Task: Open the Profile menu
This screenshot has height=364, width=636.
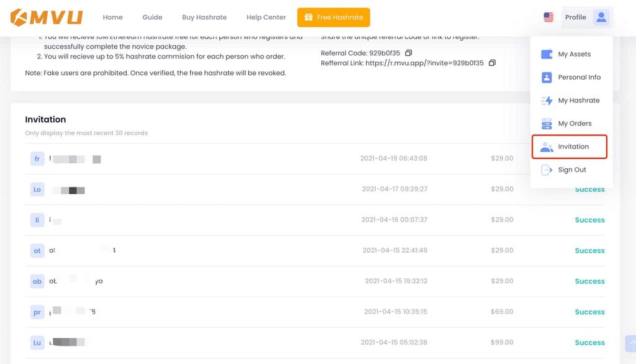Action: tap(586, 17)
